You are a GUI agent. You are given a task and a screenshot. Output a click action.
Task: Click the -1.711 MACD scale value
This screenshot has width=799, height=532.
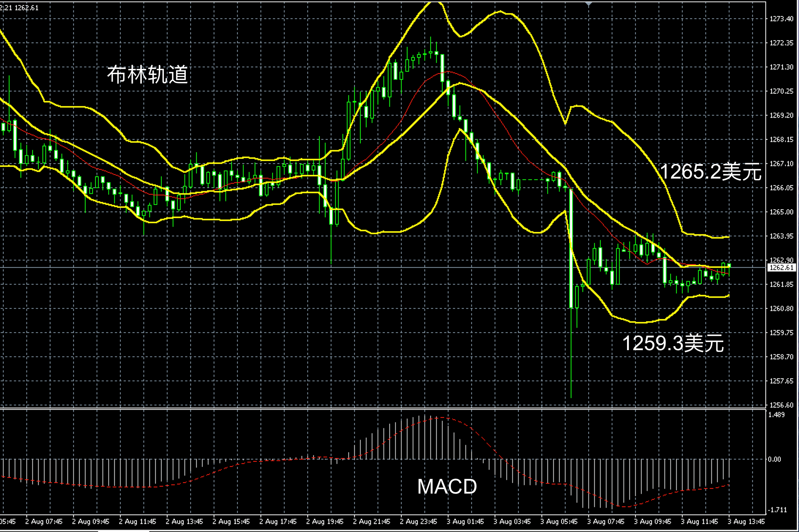point(777,510)
